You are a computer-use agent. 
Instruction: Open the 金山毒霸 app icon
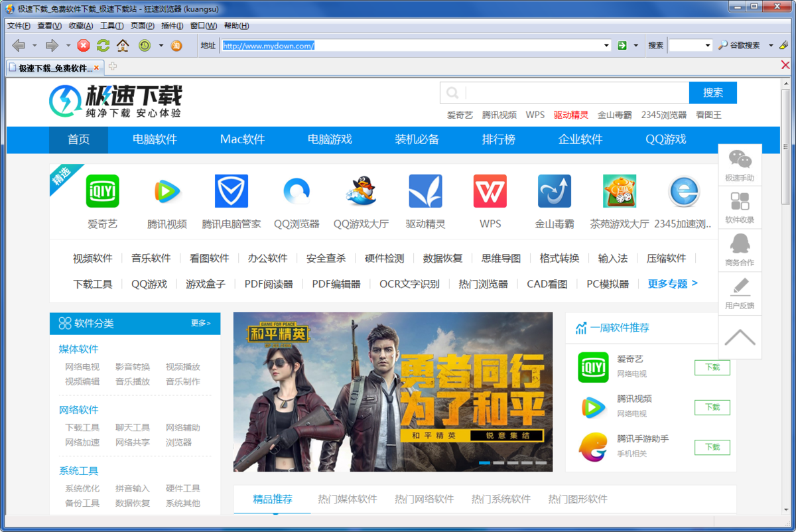[x=555, y=191]
